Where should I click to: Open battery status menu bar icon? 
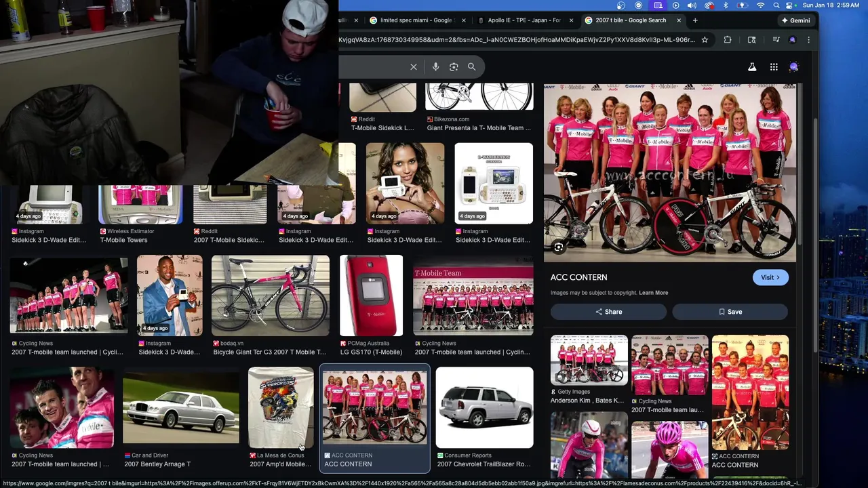pos(743,5)
